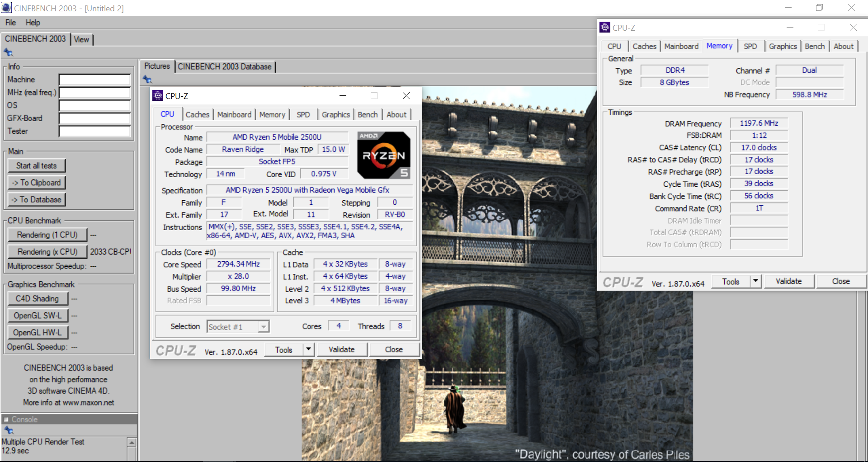Click Tools button in front CPU-Z window

[x=284, y=349]
